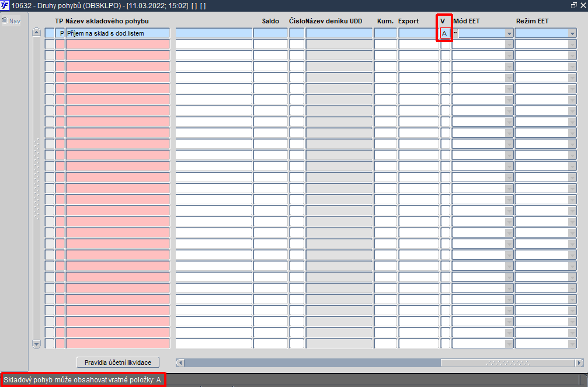Click the V field containing 'A'
The image size is (588, 387).
click(445, 33)
